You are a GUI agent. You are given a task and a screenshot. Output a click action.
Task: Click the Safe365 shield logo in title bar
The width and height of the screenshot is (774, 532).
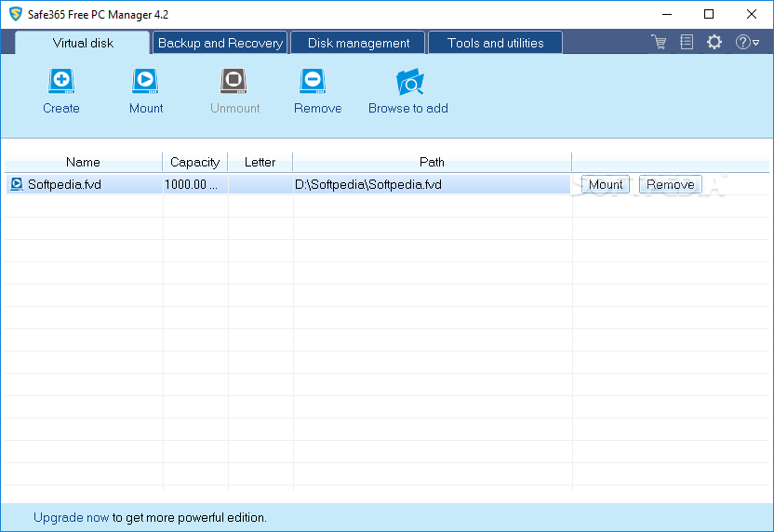click(16, 14)
